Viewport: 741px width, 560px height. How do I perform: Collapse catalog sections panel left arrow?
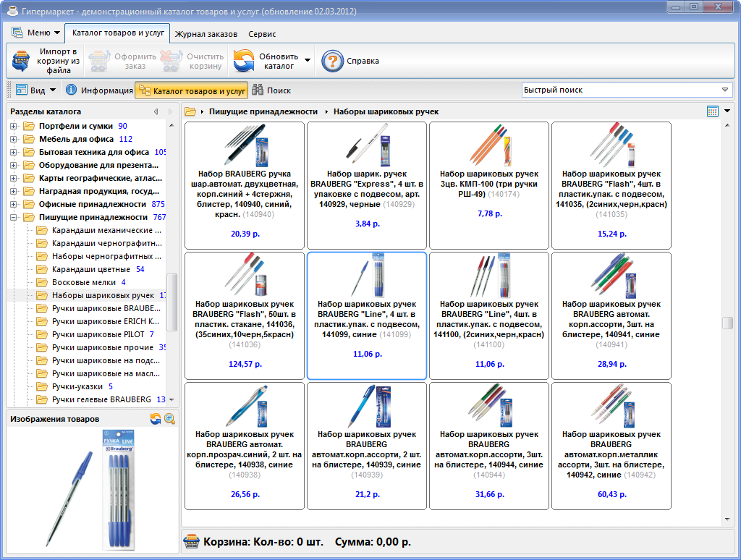tap(156, 111)
